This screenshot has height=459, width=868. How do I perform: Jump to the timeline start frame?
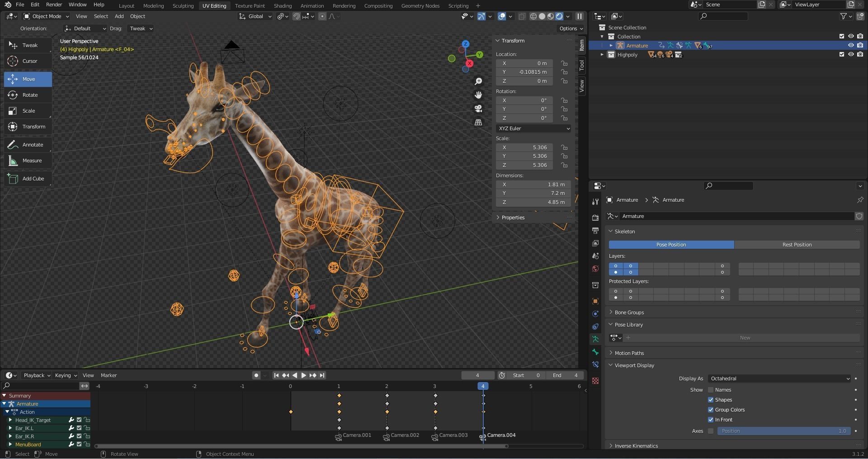click(x=276, y=375)
